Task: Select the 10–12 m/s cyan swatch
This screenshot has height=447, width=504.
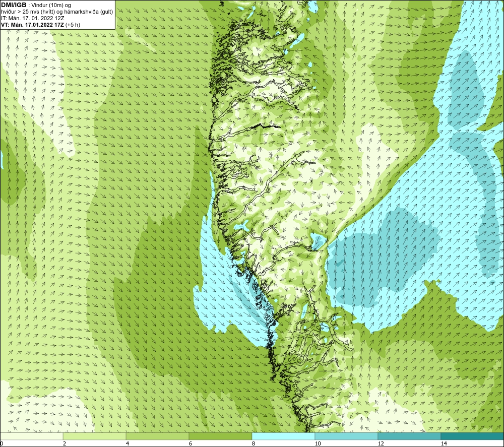Action: (x=347, y=436)
